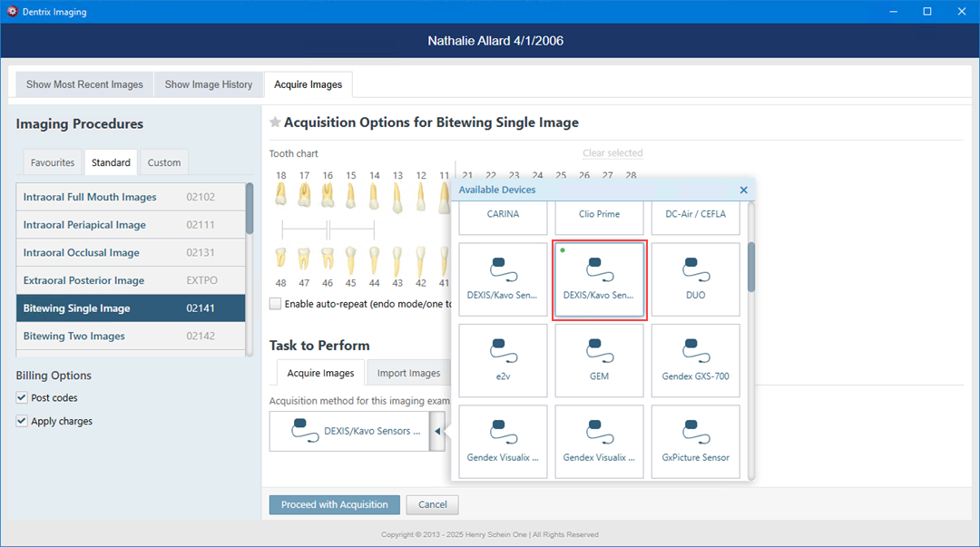This screenshot has width=980, height=547.
Task: Choose the DC-Air / CEFLA device tile
Action: (x=696, y=218)
